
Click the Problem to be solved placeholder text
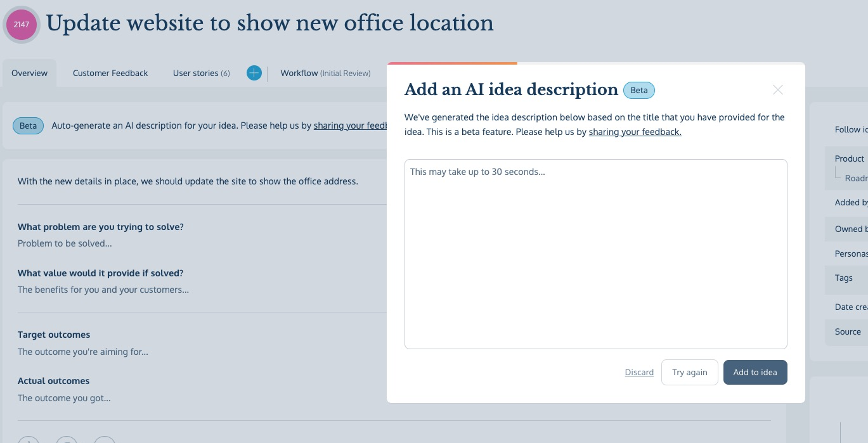coord(64,243)
